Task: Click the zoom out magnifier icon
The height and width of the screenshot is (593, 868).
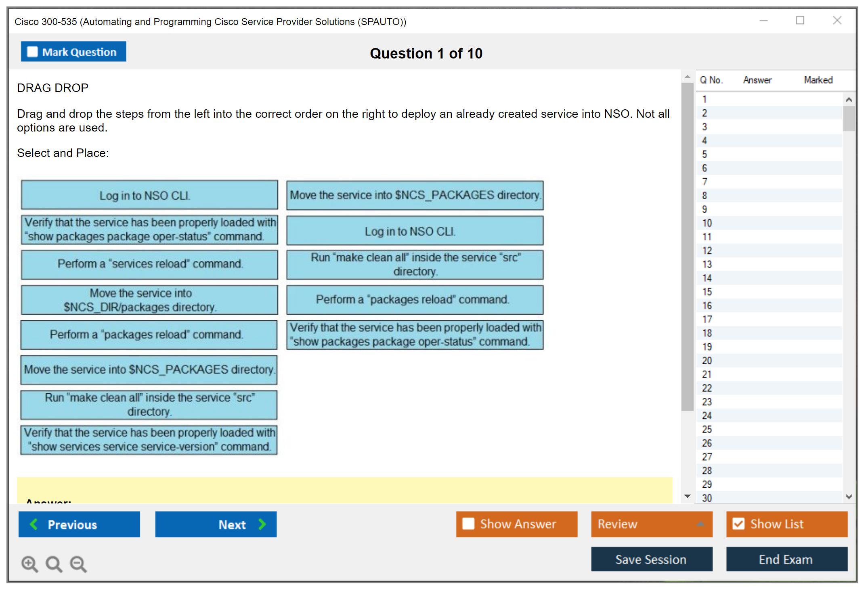Action: pos(78,564)
